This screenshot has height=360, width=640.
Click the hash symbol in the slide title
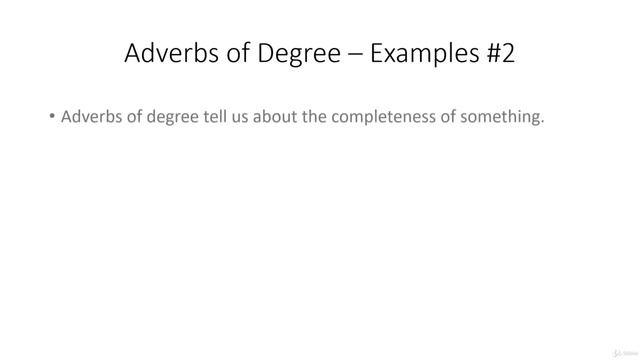coord(494,53)
